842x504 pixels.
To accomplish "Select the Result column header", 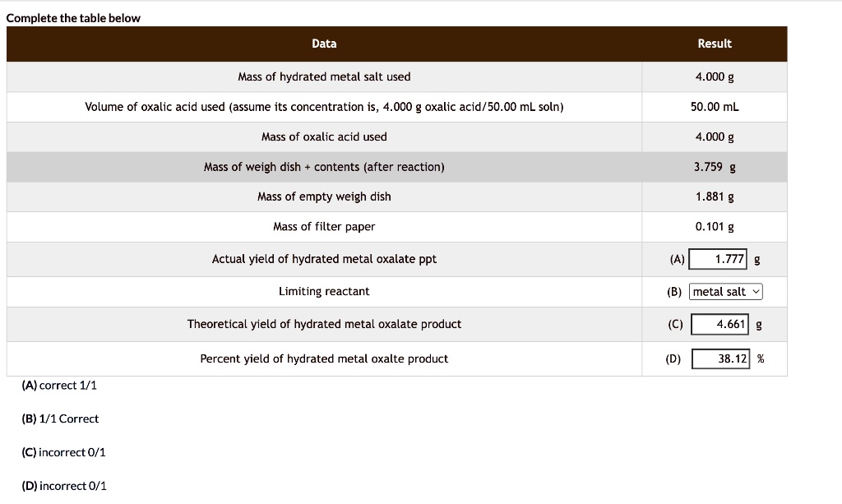I will [x=714, y=44].
